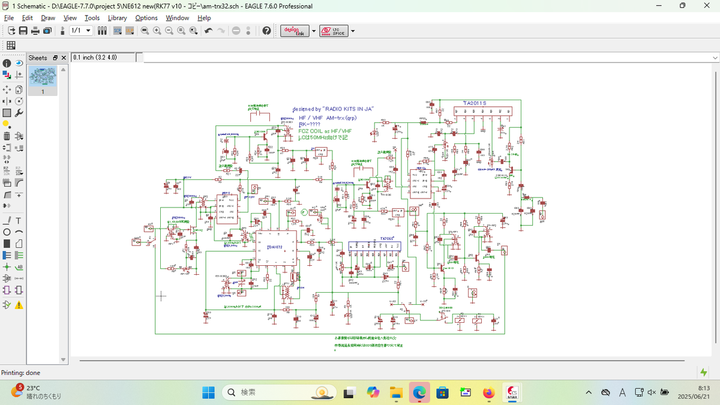The width and height of the screenshot is (720, 405).
Task: Click the Windows Start button on the taskbar
Action: [x=210, y=392]
